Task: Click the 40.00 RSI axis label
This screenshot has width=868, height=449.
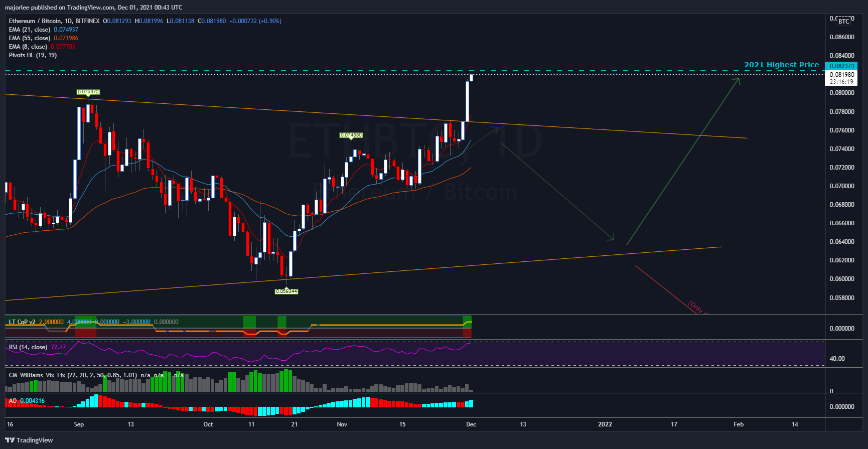Action: pyautogui.click(x=837, y=359)
